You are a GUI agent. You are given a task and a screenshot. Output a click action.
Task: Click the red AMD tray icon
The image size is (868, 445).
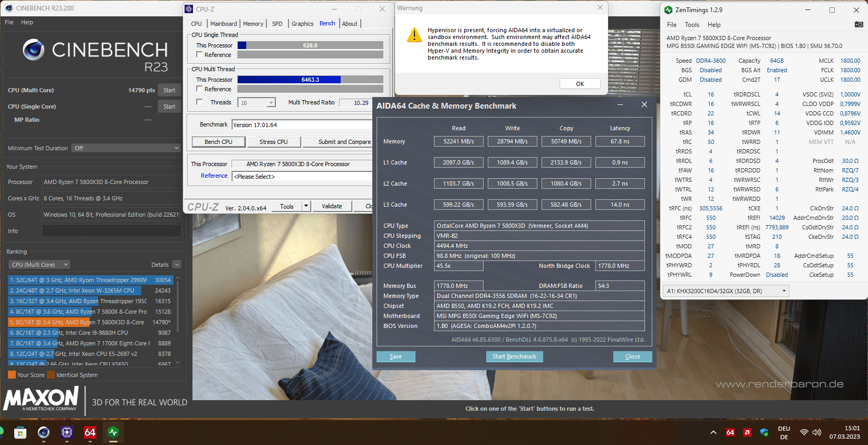[x=747, y=432]
